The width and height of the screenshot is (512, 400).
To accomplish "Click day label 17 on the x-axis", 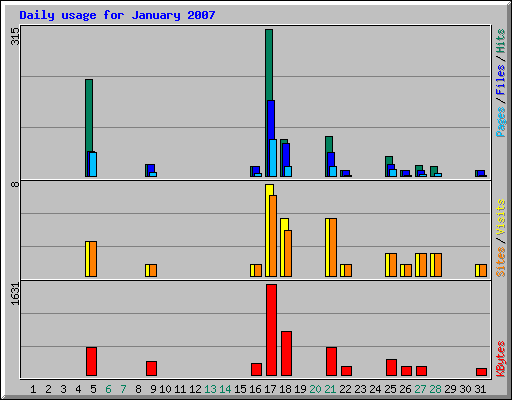I will point(270,389).
